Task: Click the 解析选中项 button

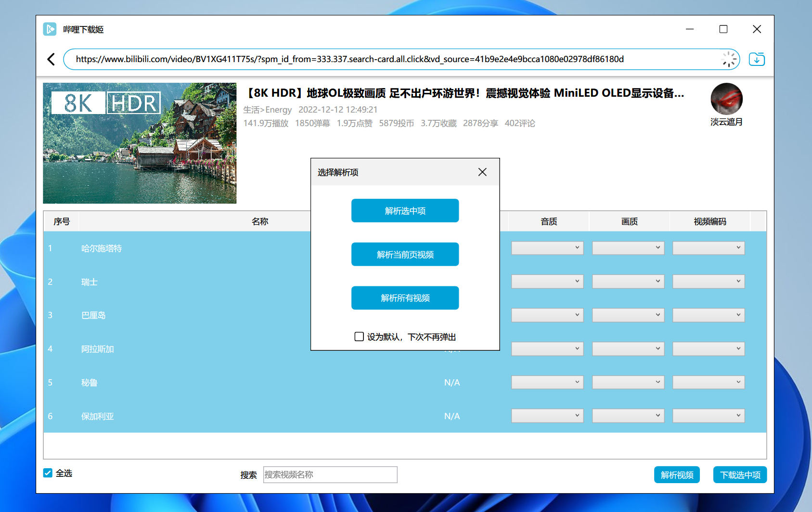Action: tap(405, 211)
